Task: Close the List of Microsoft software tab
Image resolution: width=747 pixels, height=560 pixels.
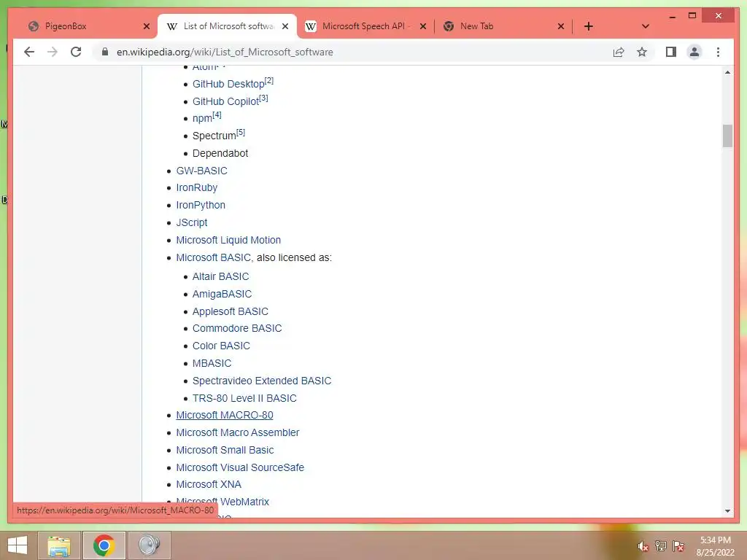Action: [285, 26]
